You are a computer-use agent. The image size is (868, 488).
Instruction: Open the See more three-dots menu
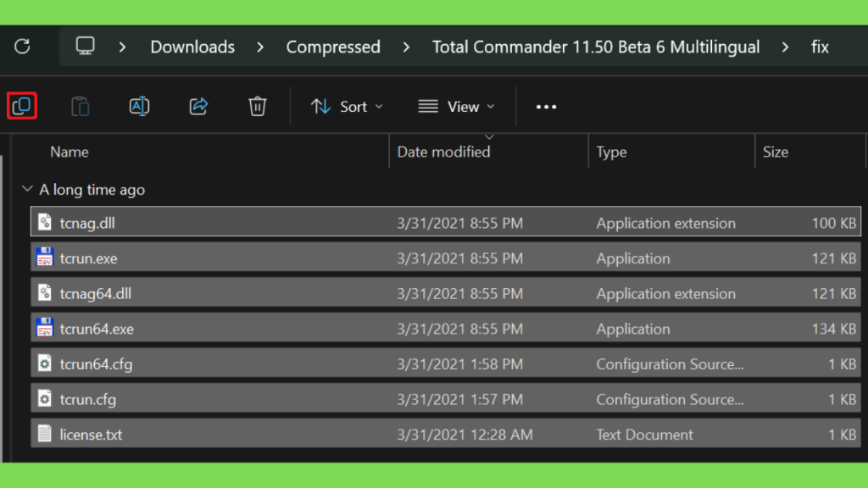pyautogui.click(x=546, y=107)
